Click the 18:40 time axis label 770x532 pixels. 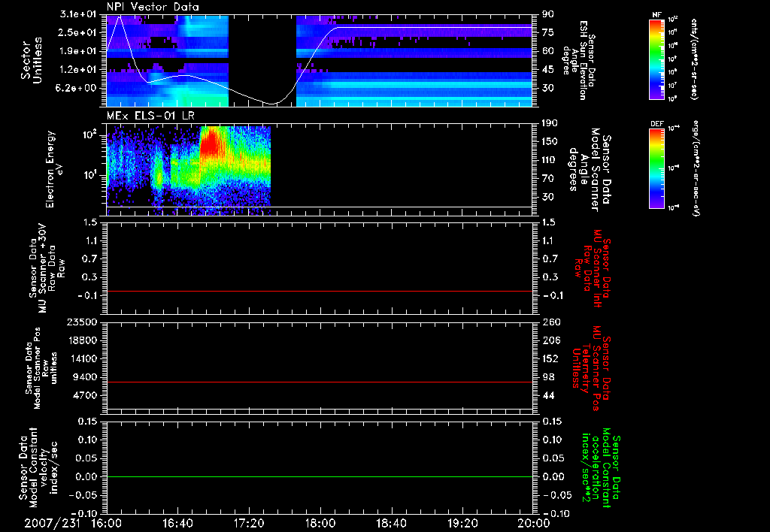[391, 523]
